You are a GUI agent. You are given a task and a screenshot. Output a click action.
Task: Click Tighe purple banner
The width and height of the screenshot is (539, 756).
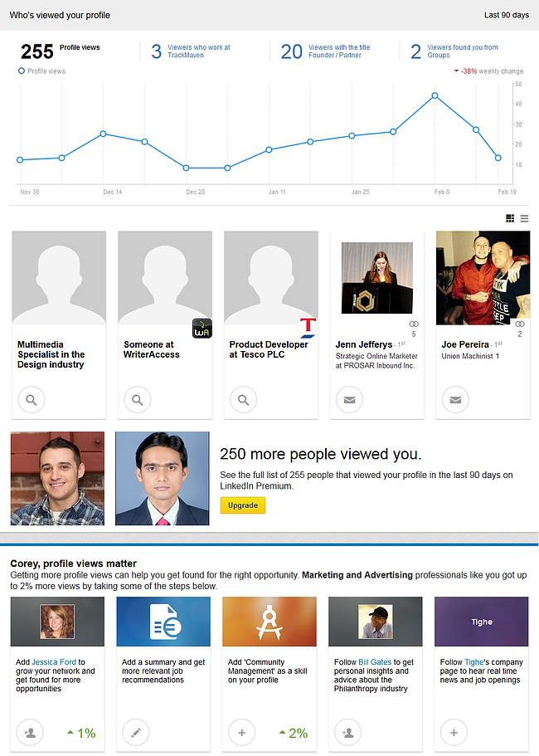481,622
